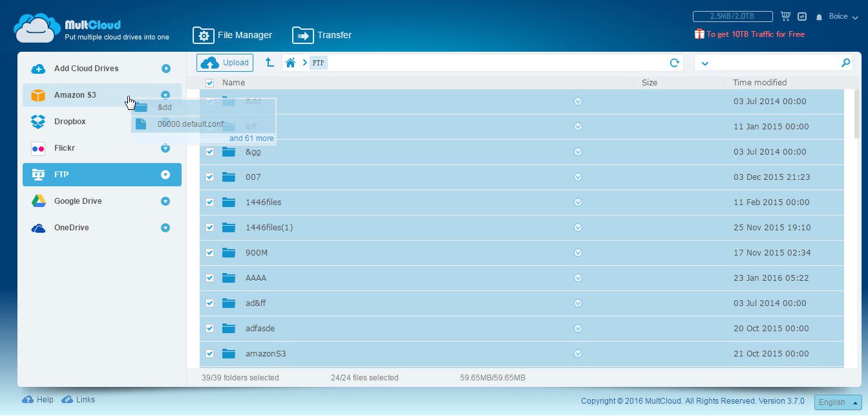Uncheck the 007 folder checkbox
868x416 pixels.
click(x=209, y=177)
